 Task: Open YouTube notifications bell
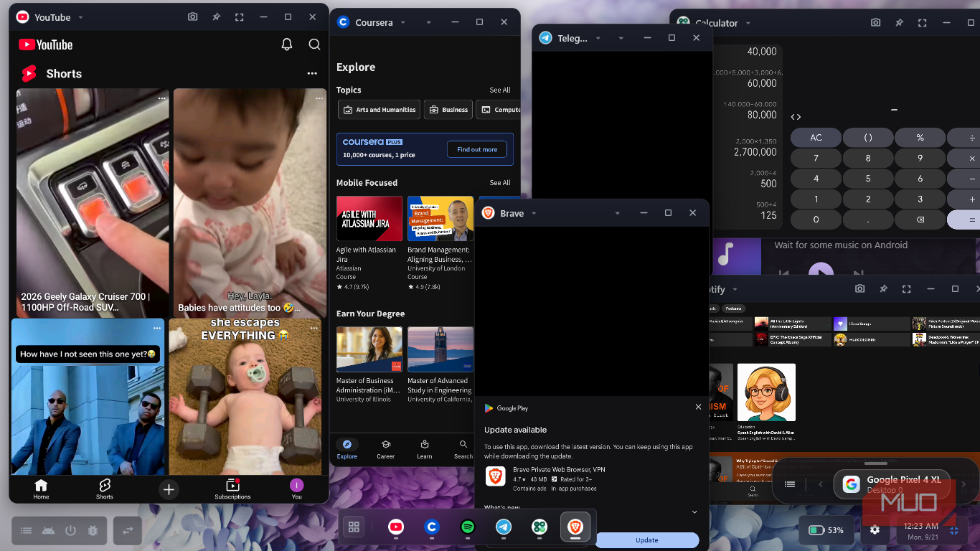click(287, 44)
